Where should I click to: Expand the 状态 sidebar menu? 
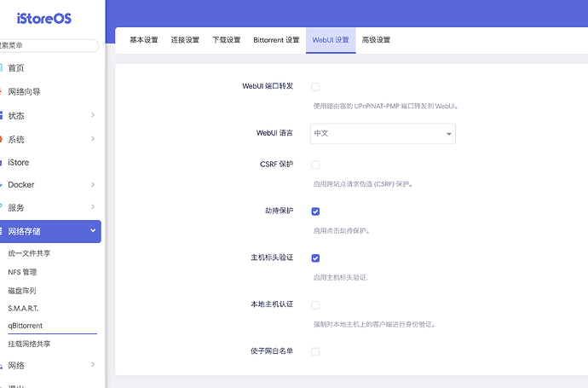tap(49, 115)
